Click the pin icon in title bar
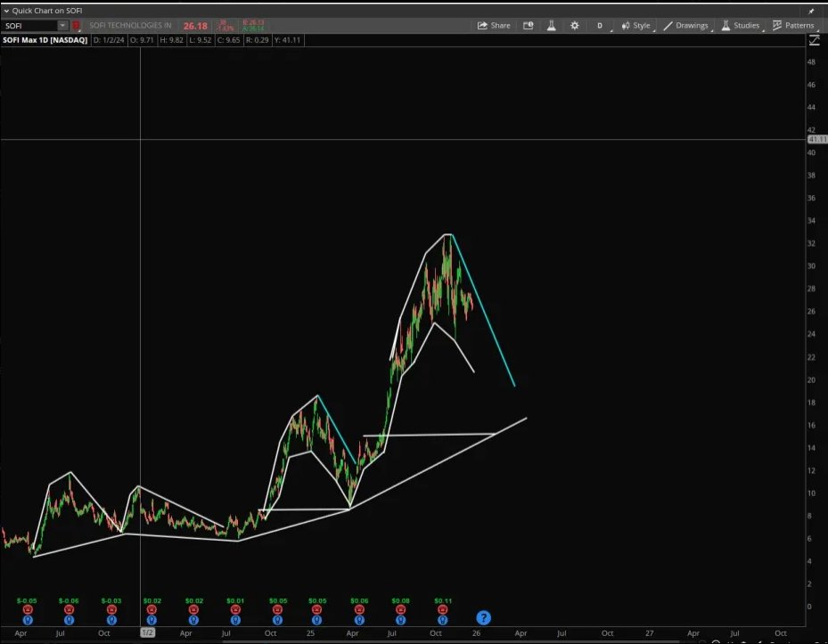 pyautogui.click(x=812, y=11)
